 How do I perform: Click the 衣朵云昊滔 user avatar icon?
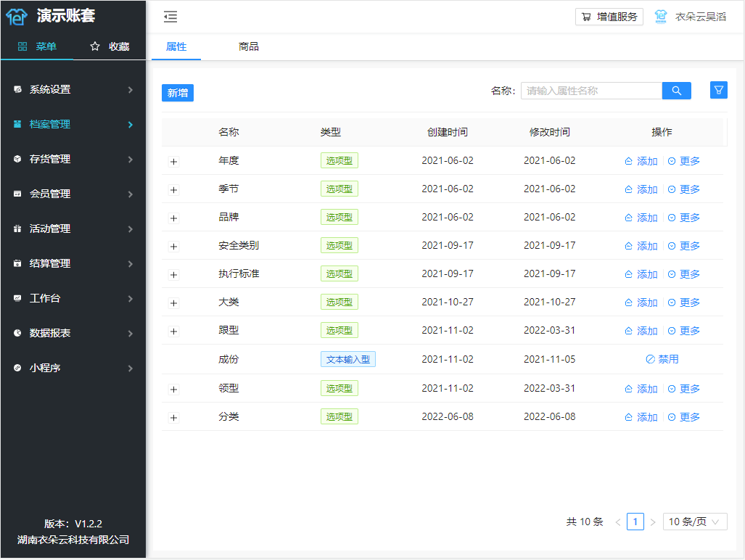click(x=660, y=17)
